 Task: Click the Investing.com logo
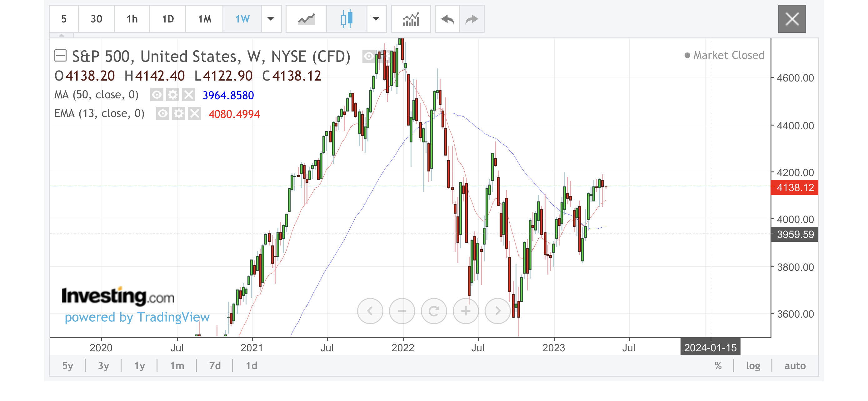pos(117,296)
